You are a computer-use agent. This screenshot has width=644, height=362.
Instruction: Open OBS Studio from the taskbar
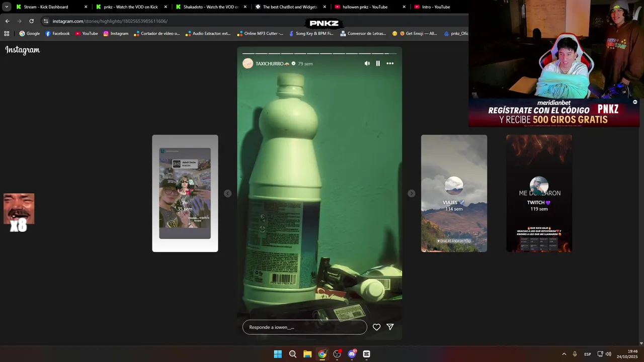point(337,354)
